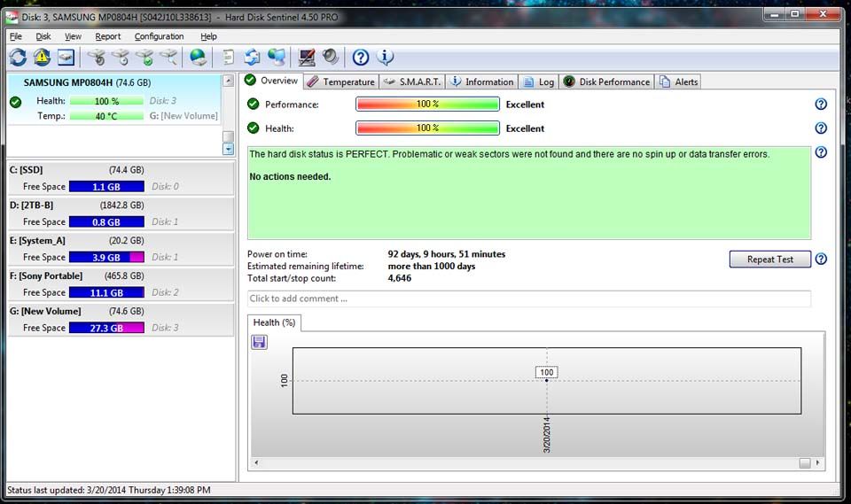Save the health graph with floppy icon
This screenshot has height=504, width=851.
click(259, 342)
